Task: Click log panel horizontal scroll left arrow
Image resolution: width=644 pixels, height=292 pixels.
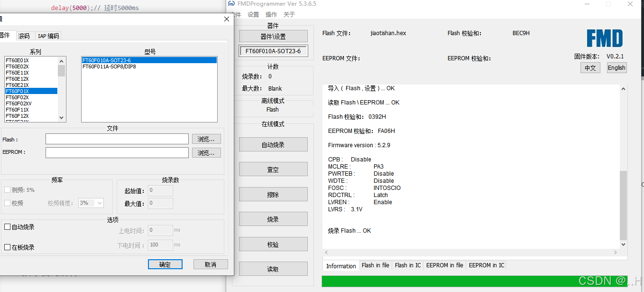Action: [326, 253]
